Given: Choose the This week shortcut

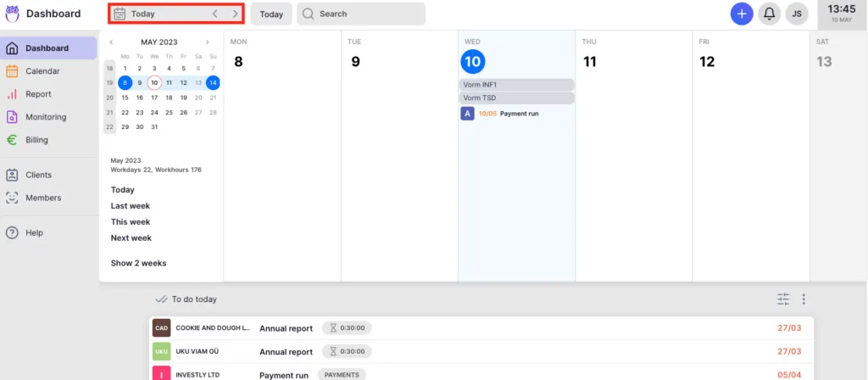Looking at the screenshot, I should point(130,221).
